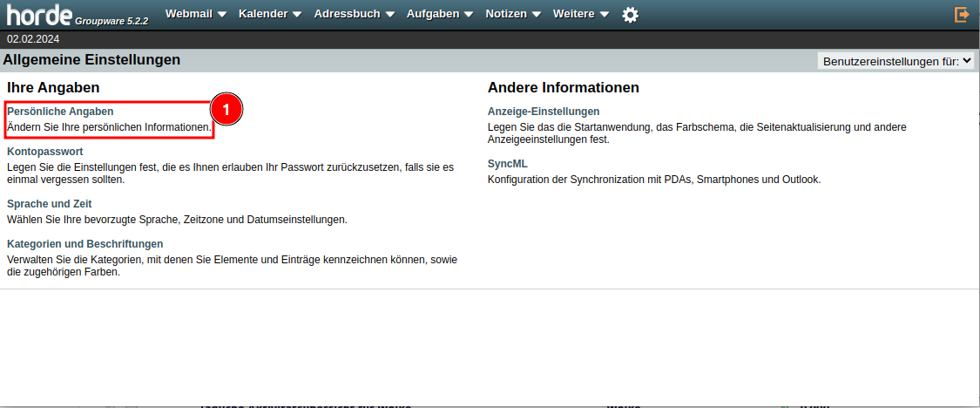This screenshot has width=980, height=408.
Task: Click the Horde Groupware logo
Action: [78, 15]
